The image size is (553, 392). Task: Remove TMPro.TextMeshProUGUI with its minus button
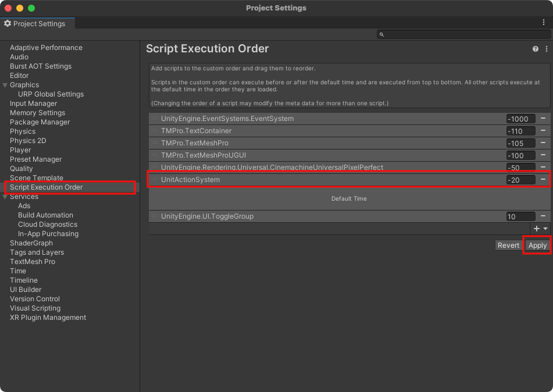pyautogui.click(x=543, y=155)
